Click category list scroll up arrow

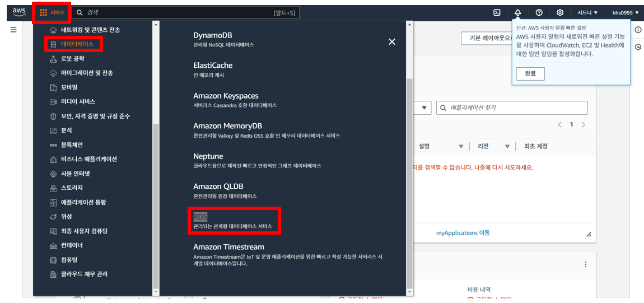155,25
